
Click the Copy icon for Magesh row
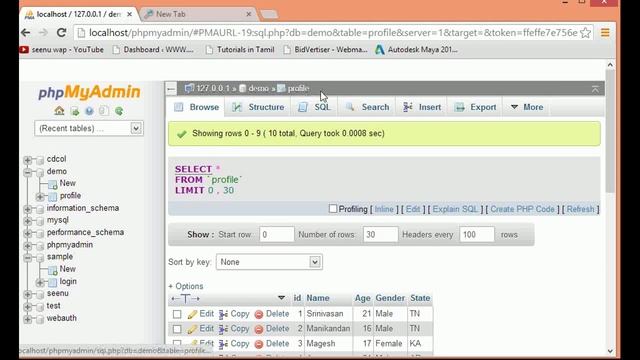(x=223, y=344)
